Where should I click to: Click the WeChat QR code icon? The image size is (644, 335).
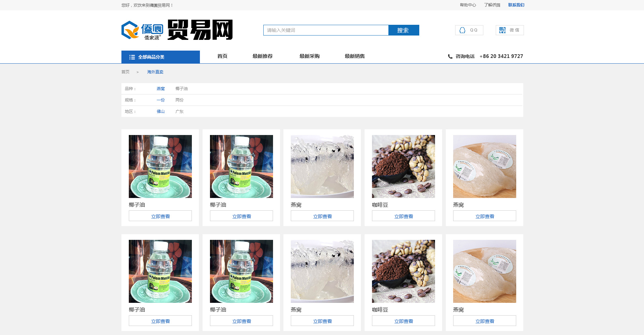pyautogui.click(x=502, y=30)
